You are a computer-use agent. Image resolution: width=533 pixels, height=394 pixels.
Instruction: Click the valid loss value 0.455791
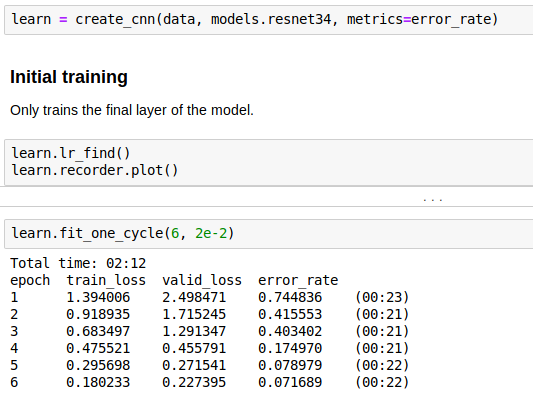click(194, 348)
